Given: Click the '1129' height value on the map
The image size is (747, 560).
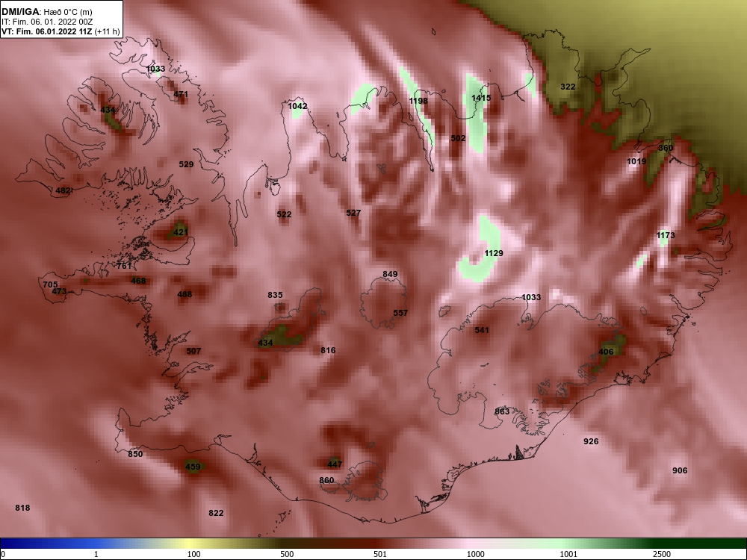Looking at the screenshot, I should [x=494, y=253].
